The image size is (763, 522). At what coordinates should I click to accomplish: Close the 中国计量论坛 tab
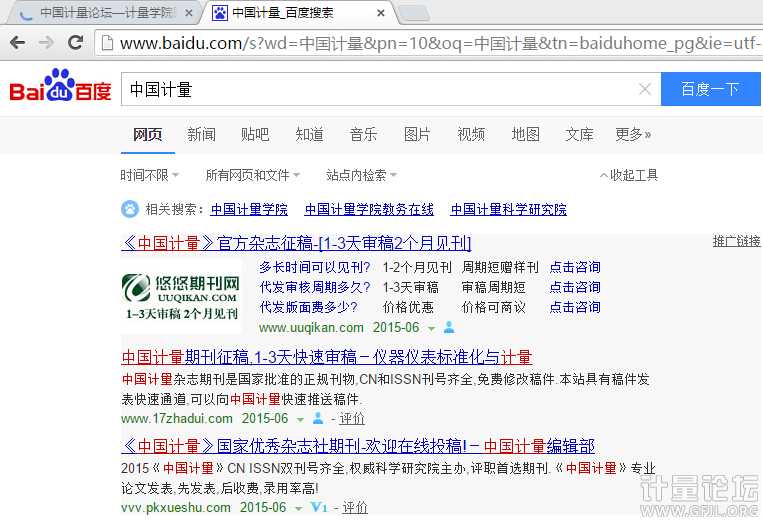(x=189, y=13)
